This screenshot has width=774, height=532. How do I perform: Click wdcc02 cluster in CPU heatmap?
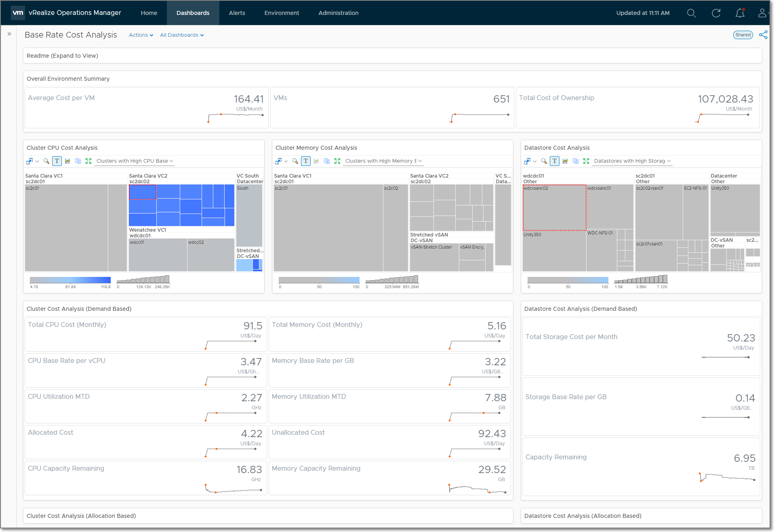pos(211,255)
